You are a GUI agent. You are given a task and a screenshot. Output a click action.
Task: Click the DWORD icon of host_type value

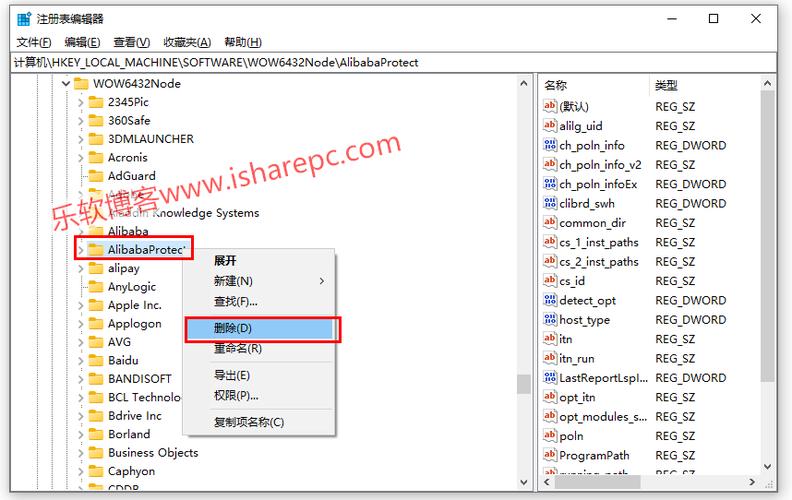pos(550,319)
